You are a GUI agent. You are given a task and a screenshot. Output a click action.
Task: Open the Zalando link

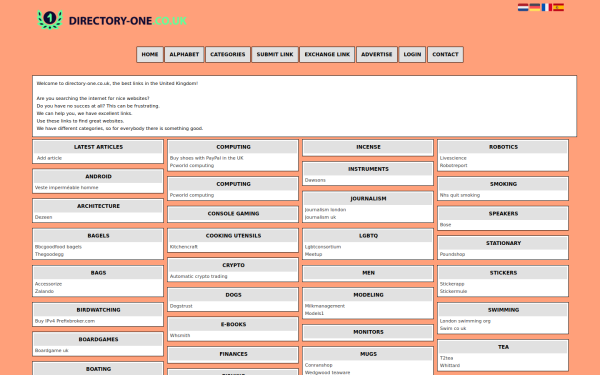pyautogui.click(x=44, y=291)
